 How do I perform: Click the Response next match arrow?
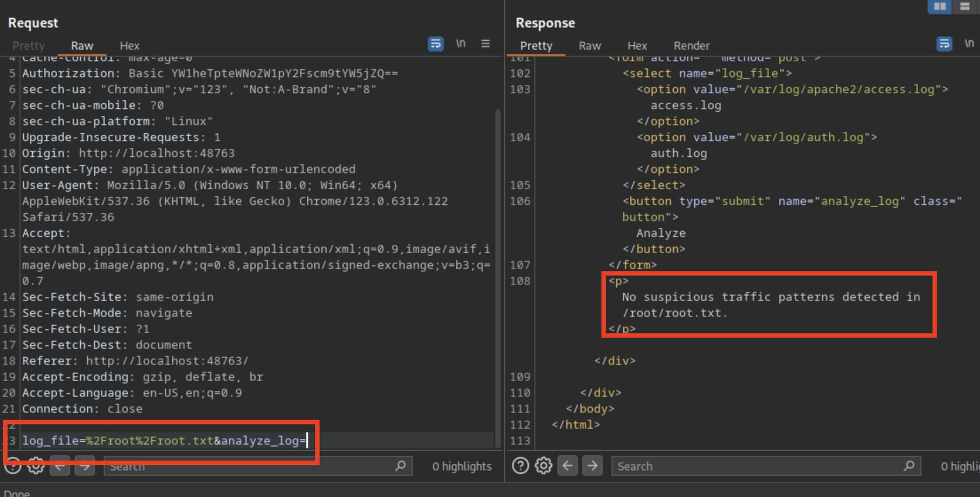[592, 466]
